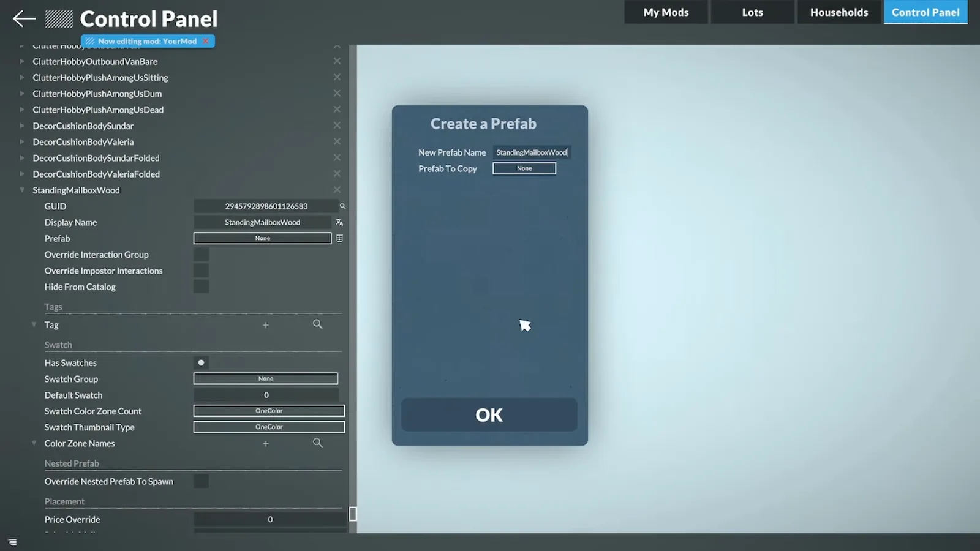Image resolution: width=980 pixels, height=551 pixels.
Task: Toggle Override Impostor Interactions checkbox
Action: click(x=201, y=271)
